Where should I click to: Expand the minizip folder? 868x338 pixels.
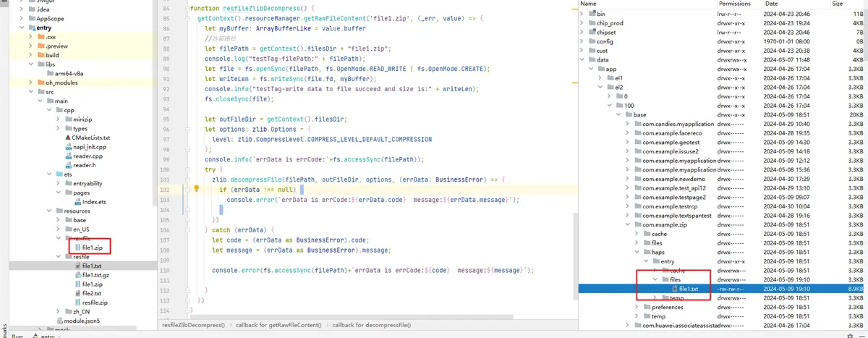(x=56, y=119)
